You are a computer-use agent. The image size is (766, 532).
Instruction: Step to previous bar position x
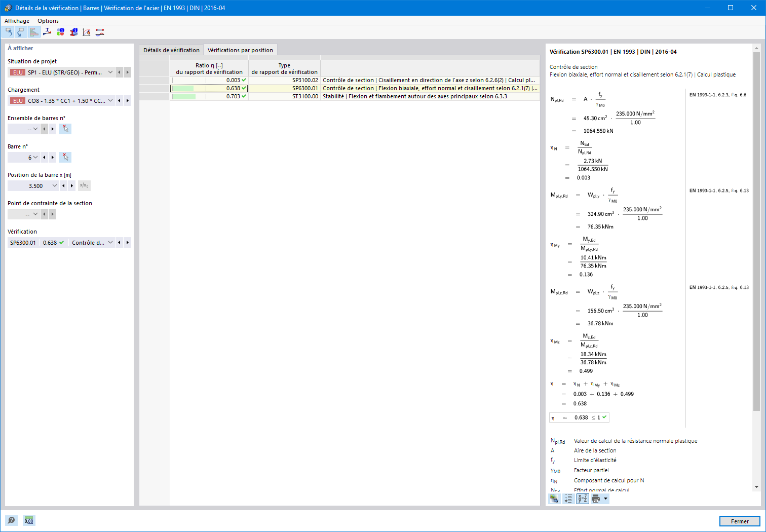pyautogui.click(x=63, y=186)
